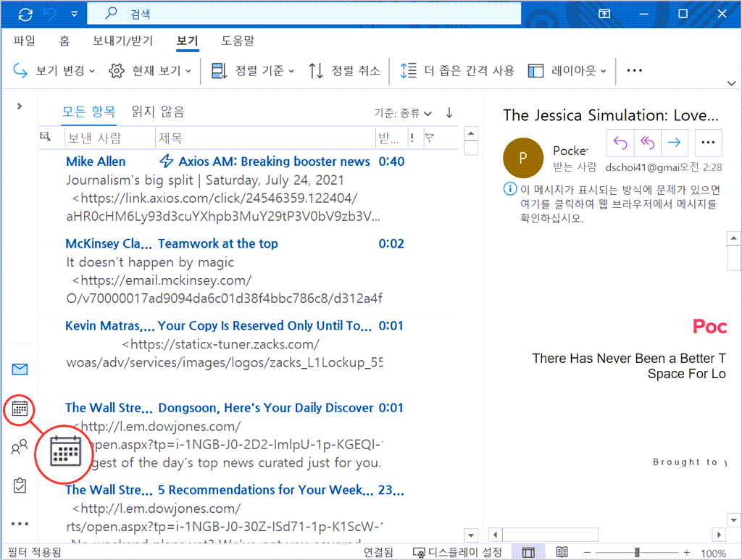Forward the message with the arrow icon
This screenshot has height=560, width=742.
pos(674,143)
